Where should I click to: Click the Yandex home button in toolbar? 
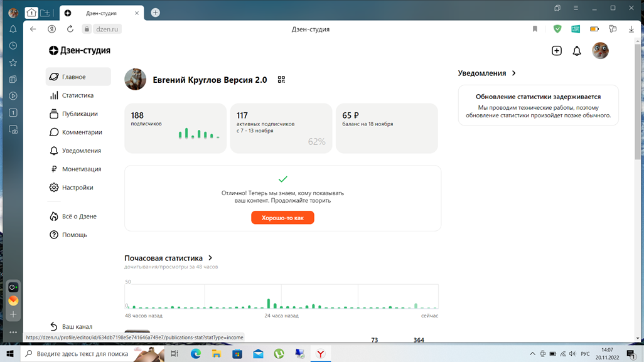click(x=51, y=29)
